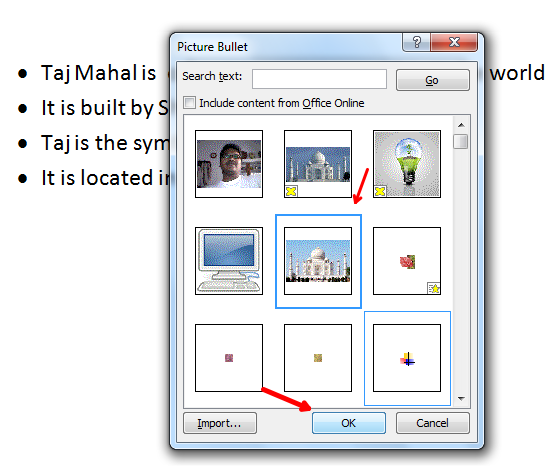The image size is (555, 466).
Task: Click the scrollbar up arrow
Action: [x=461, y=125]
